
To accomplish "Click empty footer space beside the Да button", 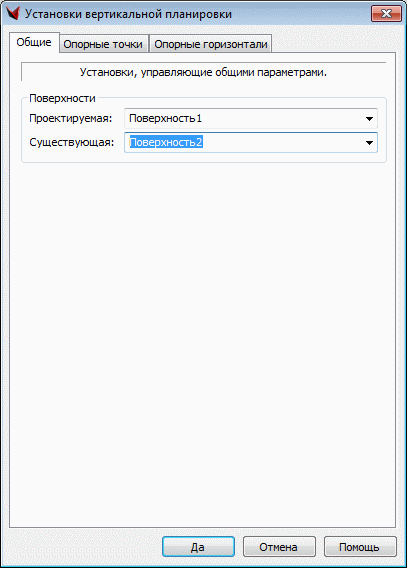I will [x=85, y=547].
